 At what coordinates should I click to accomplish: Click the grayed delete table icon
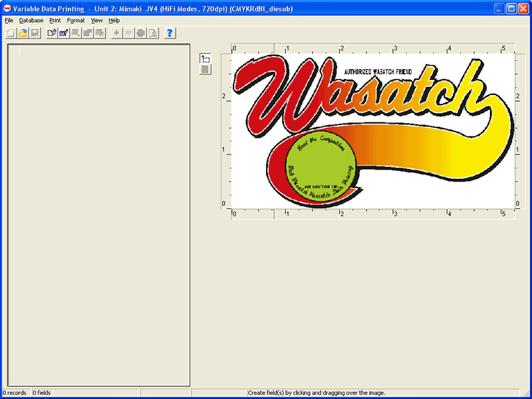(x=99, y=33)
